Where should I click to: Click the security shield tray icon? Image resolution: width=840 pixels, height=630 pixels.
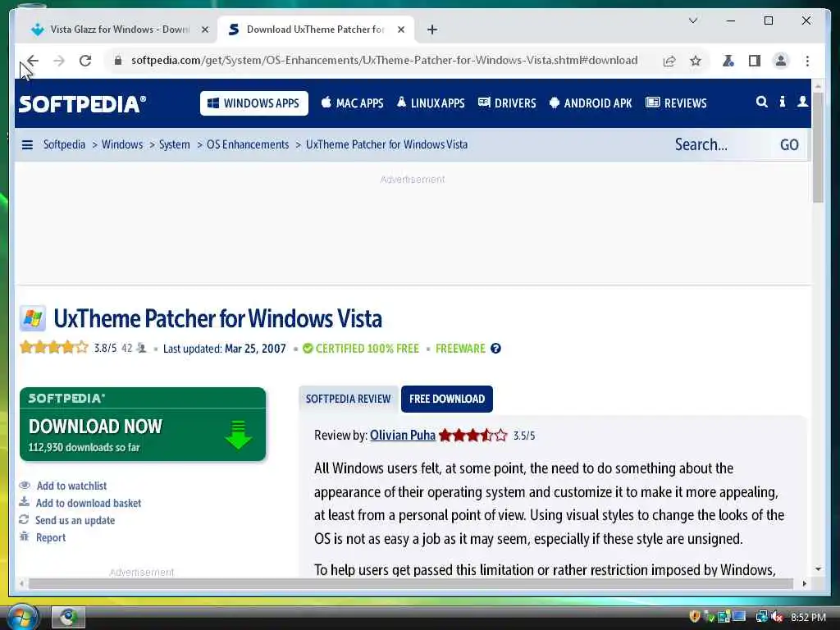[694, 617]
